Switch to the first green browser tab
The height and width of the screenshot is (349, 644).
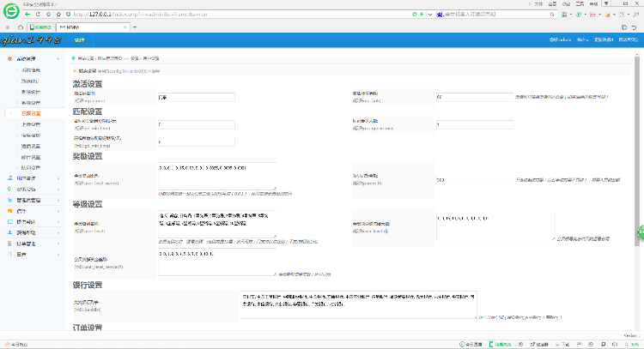click(x=40, y=27)
